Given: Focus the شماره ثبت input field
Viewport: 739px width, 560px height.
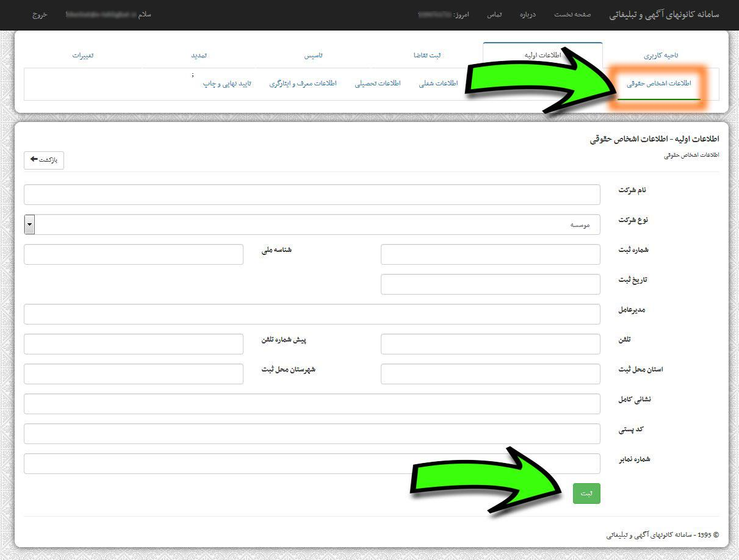Looking at the screenshot, I should [491, 254].
